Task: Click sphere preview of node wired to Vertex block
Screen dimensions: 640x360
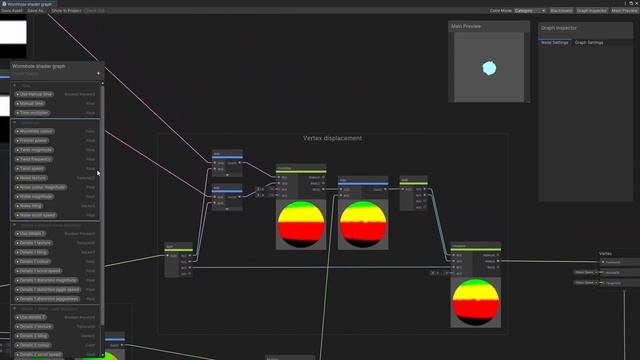Action: [x=476, y=302]
